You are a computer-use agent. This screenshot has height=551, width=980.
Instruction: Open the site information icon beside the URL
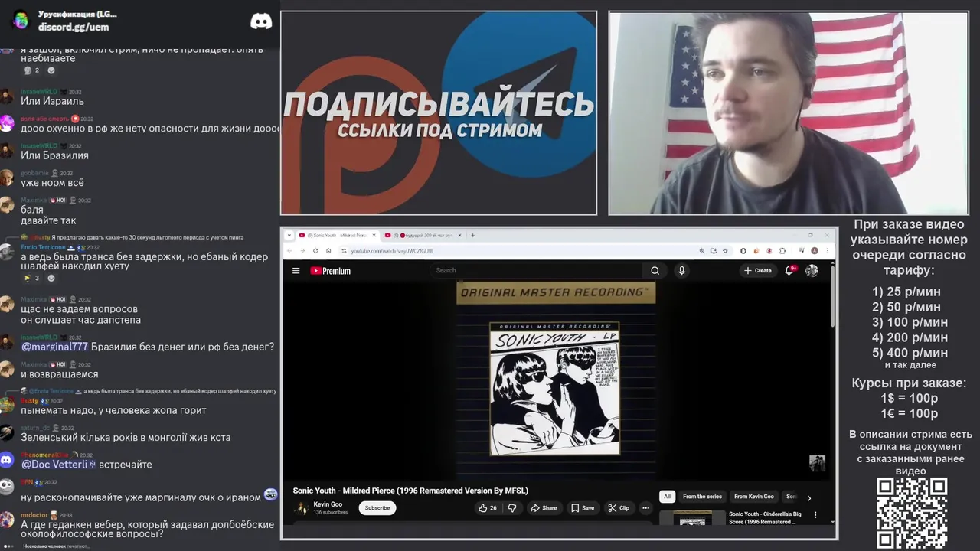pyautogui.click(x=344, y=251)
